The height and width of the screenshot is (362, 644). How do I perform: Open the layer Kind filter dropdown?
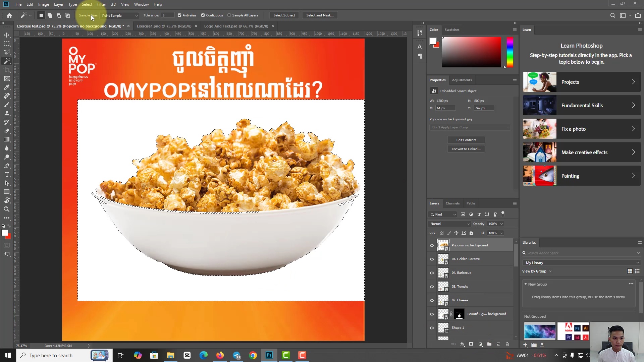tap(443, 214)
